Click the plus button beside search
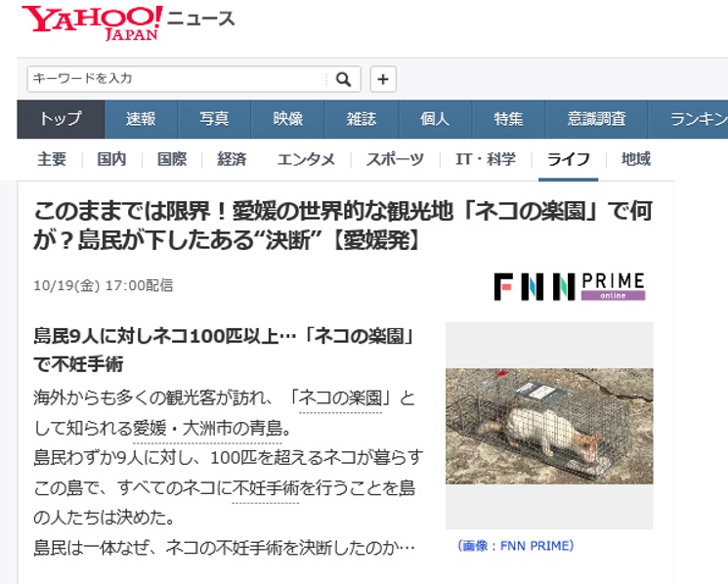 383,79
